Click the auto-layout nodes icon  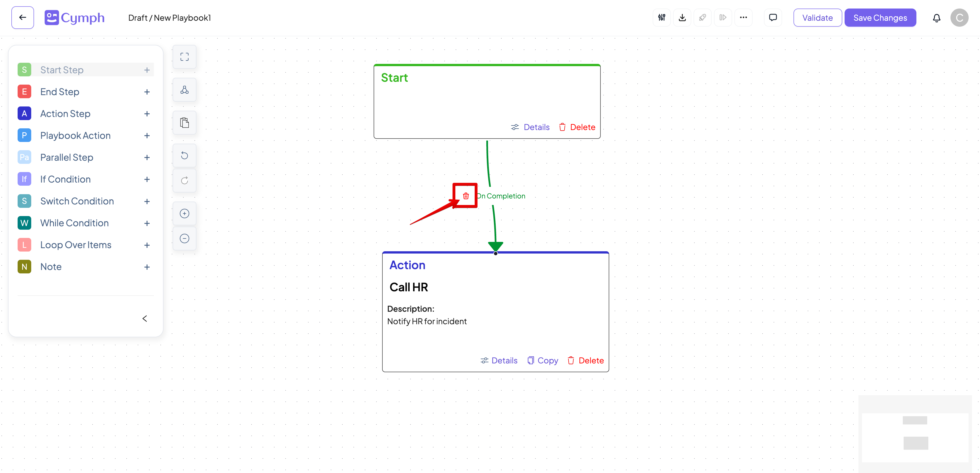pos(185,90)
